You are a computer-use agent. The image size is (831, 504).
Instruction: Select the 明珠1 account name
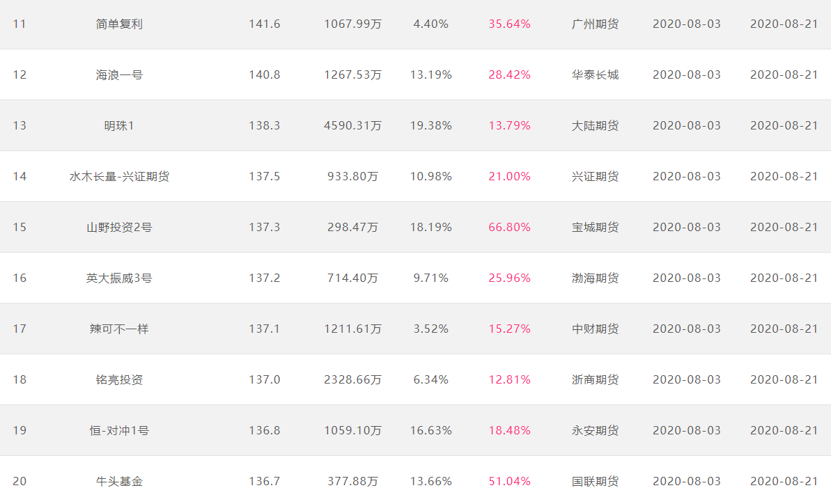[119, 125]
